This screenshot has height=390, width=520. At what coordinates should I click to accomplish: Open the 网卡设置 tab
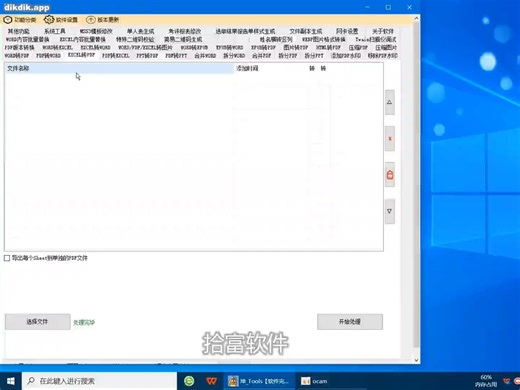[347, 32]
